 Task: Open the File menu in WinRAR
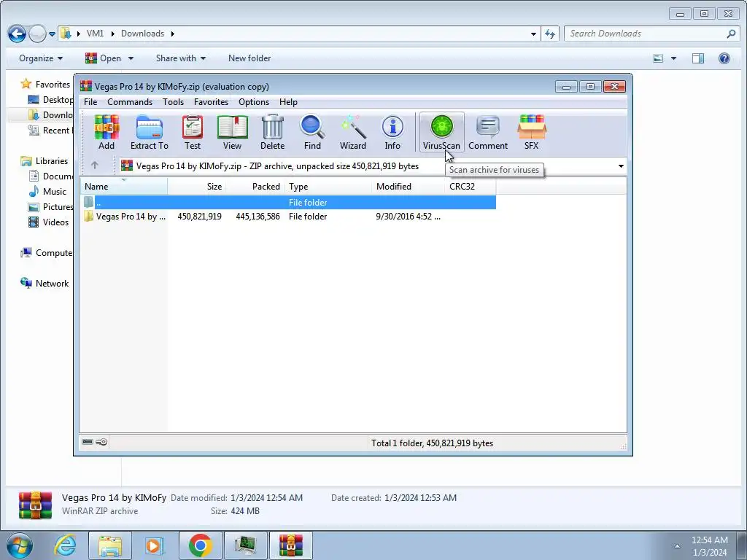90,102
